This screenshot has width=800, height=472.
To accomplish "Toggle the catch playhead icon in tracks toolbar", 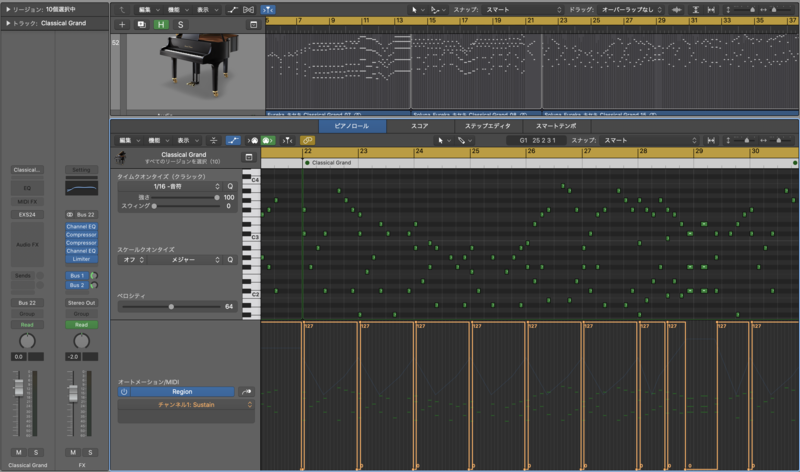I will coord(268,10).
